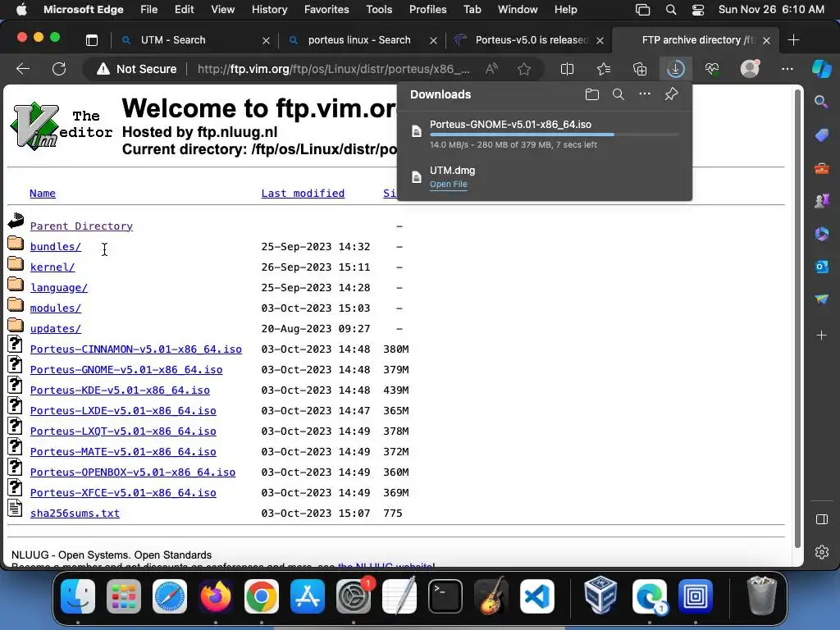This screenshot has height=630, width=840.
Task: Click the Read Aloud icon in address bar
Action: [x=491, y=69]
